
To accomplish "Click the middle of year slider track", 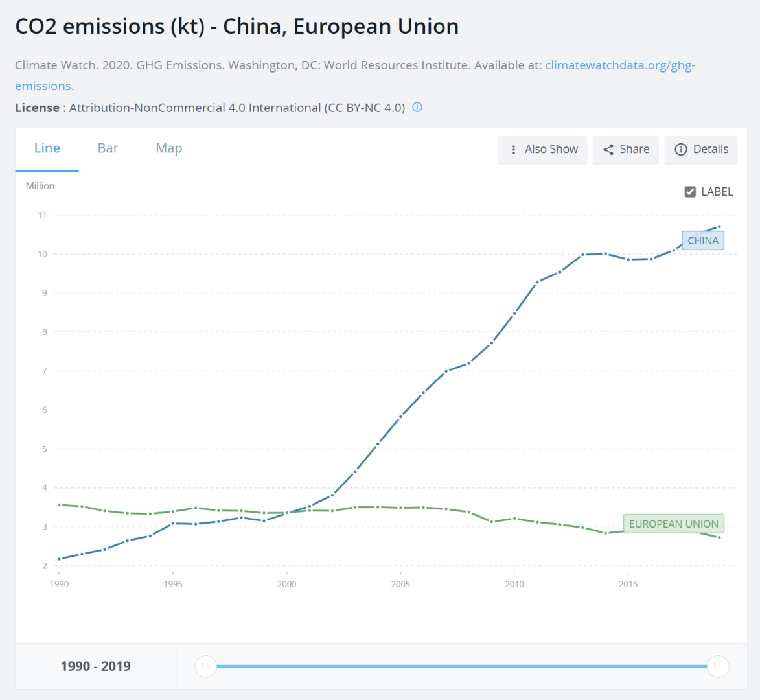I will 461,666.
